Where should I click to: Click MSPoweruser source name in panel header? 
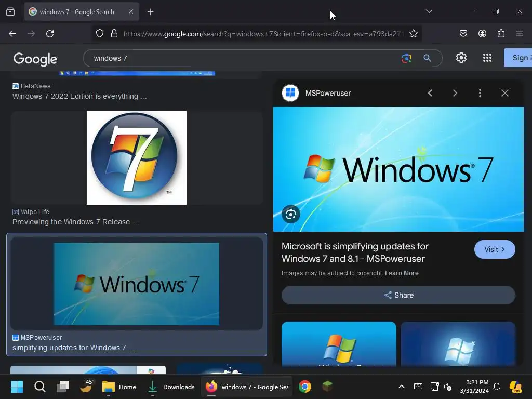pyautogui.click(x=328, y=94)
